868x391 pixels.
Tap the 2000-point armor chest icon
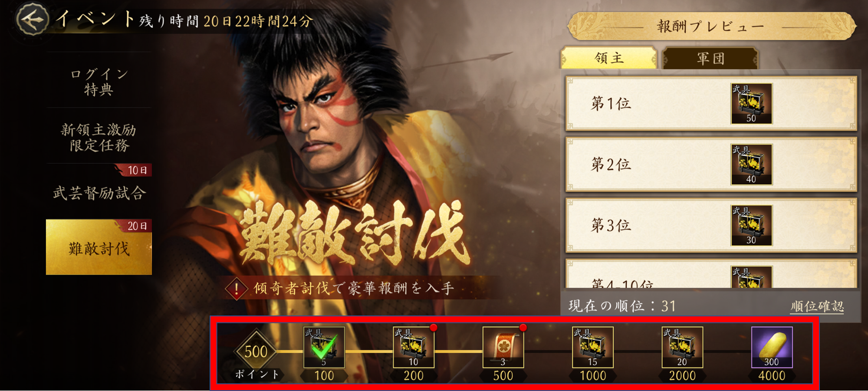(x=682, y=348)
